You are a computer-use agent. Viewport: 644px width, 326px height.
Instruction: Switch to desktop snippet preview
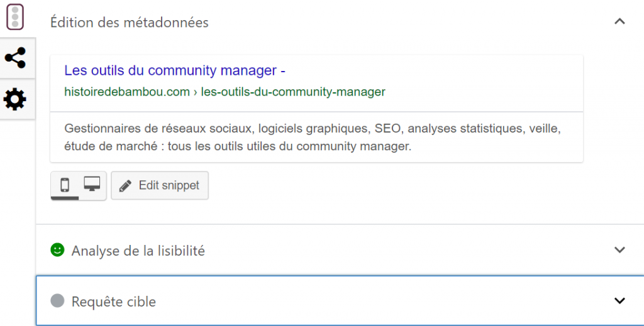point(92,184)
